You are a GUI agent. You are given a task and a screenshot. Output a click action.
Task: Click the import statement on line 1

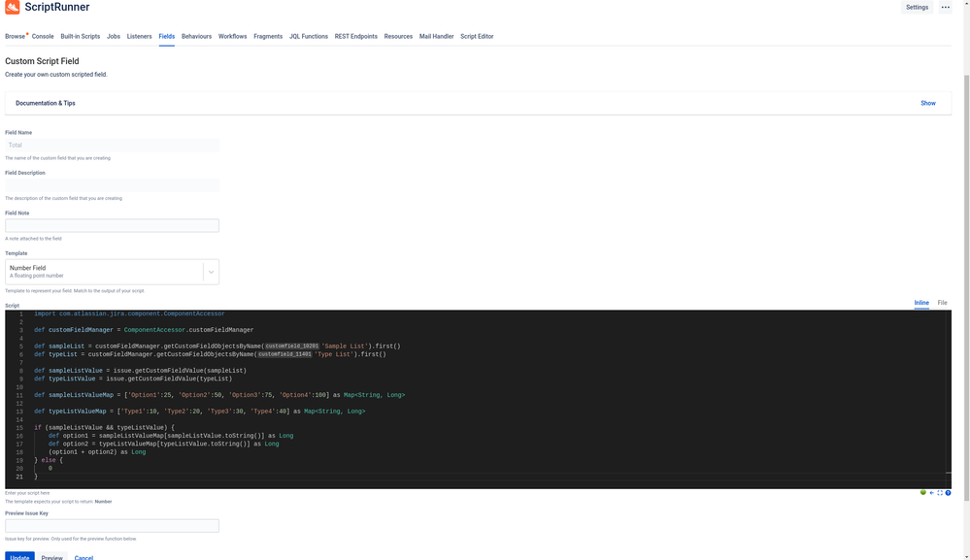click(129, 314)
